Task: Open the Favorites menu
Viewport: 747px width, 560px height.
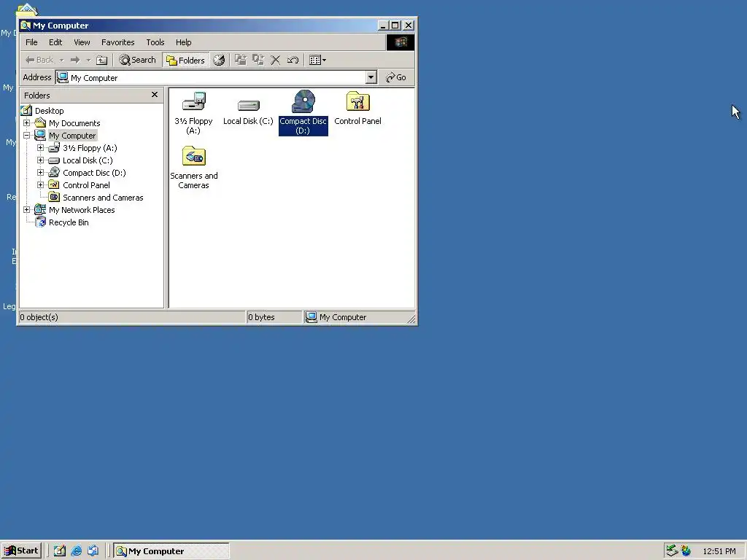Action: 117,42
